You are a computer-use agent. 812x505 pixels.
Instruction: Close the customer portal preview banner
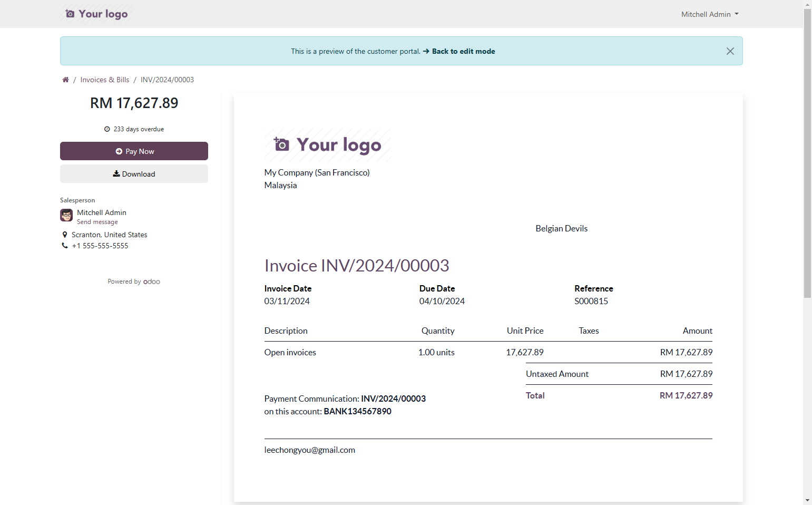click(730, 51)
